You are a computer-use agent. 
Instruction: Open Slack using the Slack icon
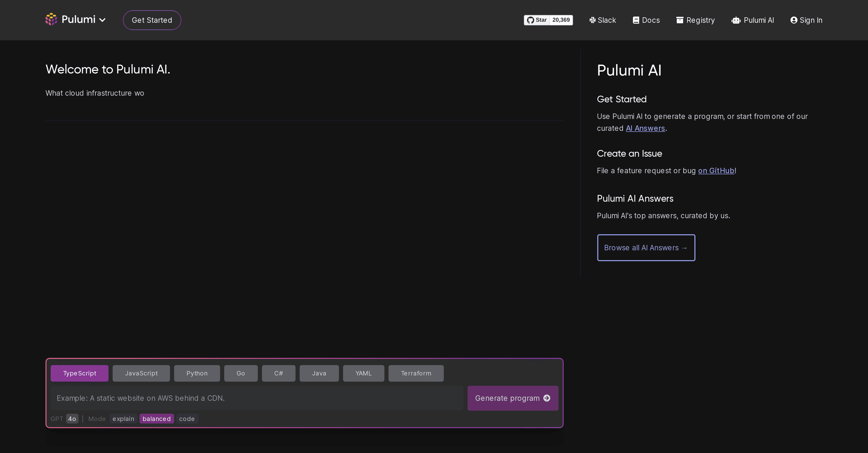point(593,20)
